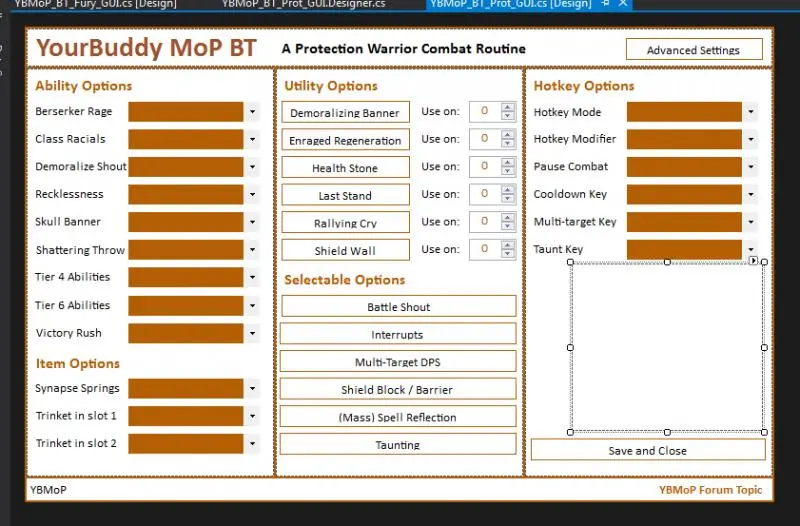Viewport: 800px width, 526px height.
Task: Toggle the Multi-Target DPS option
Action: click(x=398, y=361)
